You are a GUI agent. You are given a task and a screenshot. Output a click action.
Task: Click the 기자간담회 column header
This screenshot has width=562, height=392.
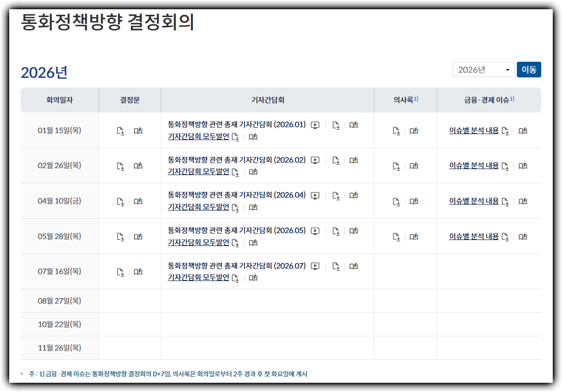pos(268,100)
